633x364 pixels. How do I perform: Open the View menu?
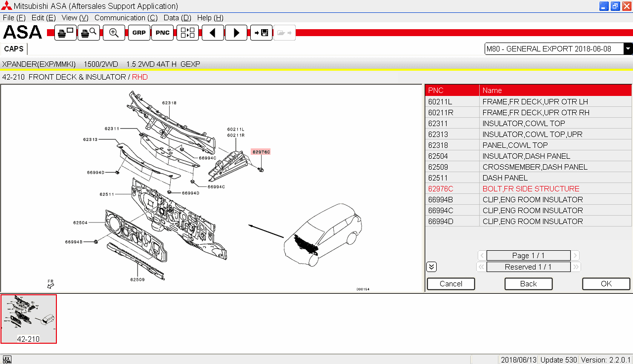(x=75, y=18)
